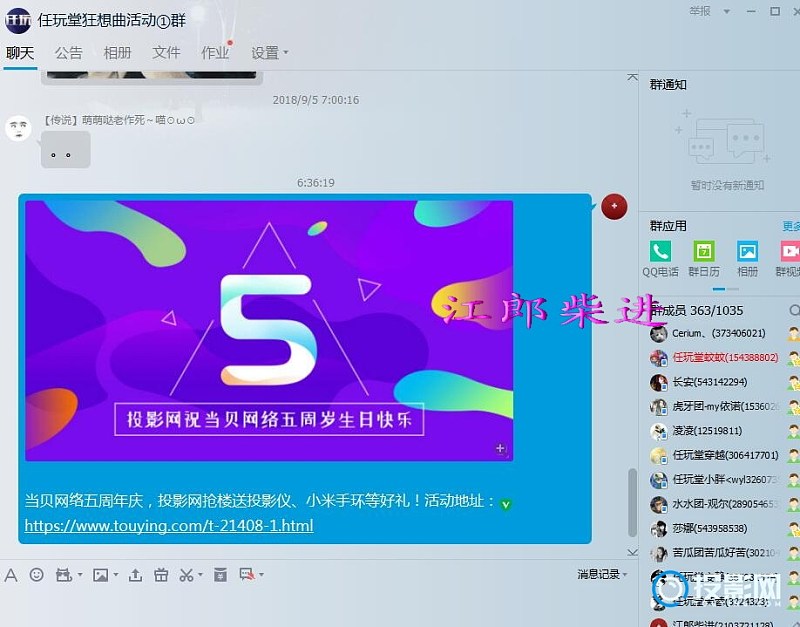Select the scissors screenshot tool
Screen dimensions: 800x627
coord(186,575)
